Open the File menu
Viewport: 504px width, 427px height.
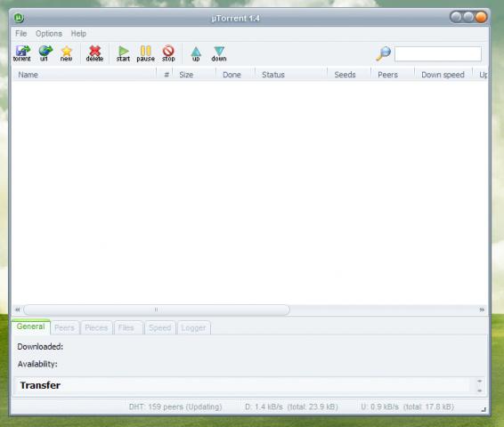point(20,34)
